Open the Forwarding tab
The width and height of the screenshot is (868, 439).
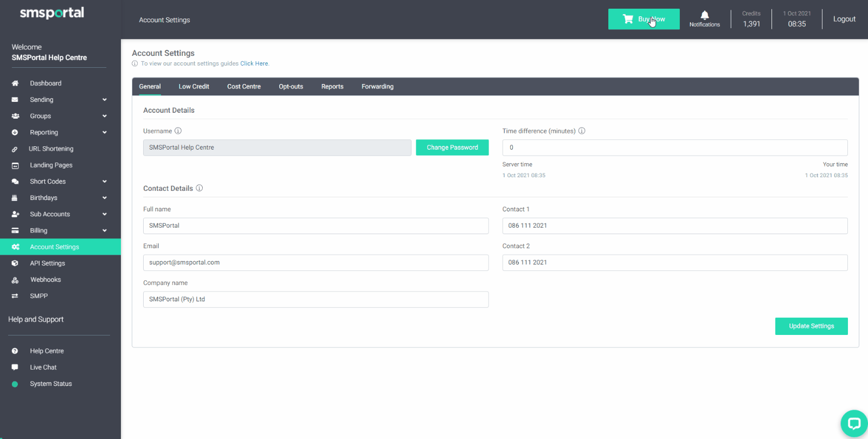click(x=378, y=87)
